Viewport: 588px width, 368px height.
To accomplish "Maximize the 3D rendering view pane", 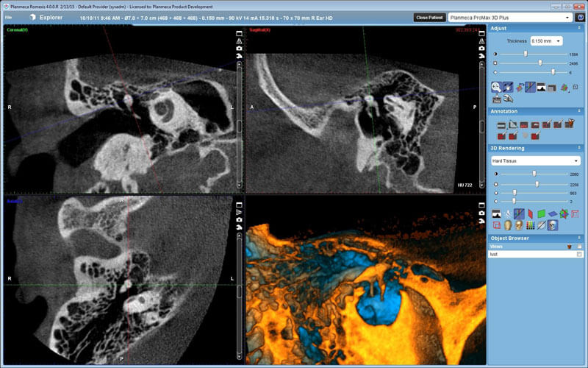I will pyautogui.click(x=481, y=205).
